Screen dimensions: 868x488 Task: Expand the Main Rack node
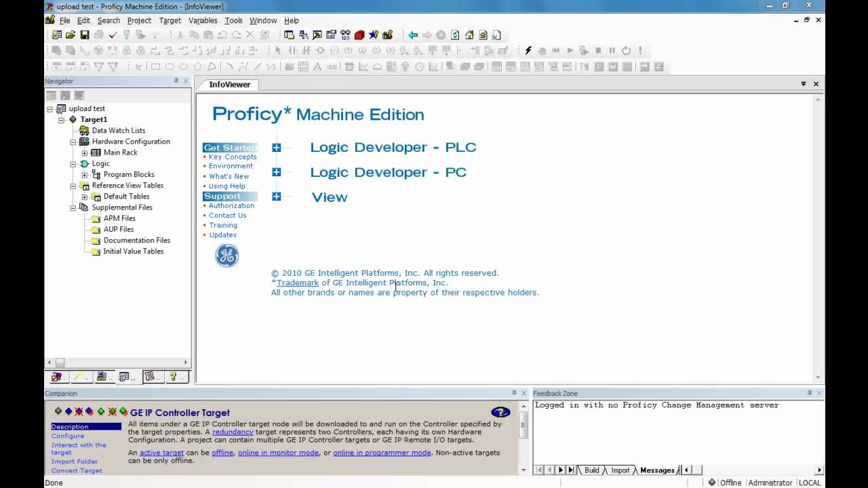[x=85, y=152]
